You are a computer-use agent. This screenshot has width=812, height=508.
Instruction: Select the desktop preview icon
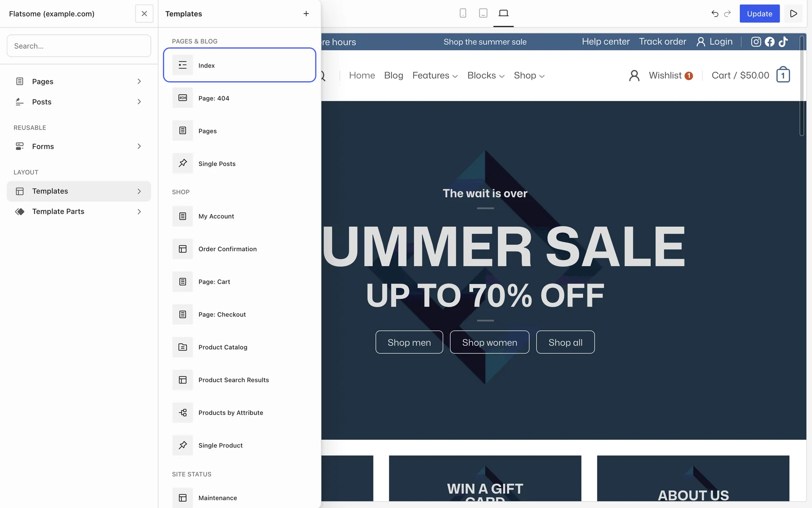pyautogui.click(x=503, y=13)
